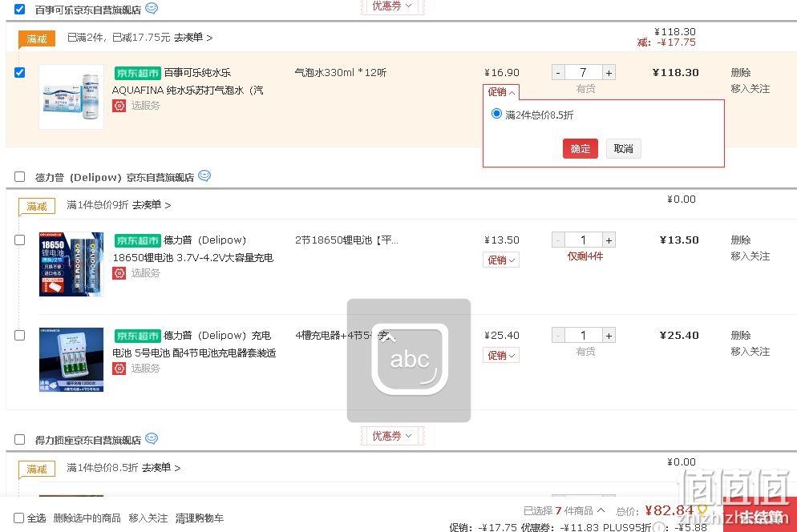
Task: Click 删除选中的商品 in the bottom bar
Action: tap(87, 518)
